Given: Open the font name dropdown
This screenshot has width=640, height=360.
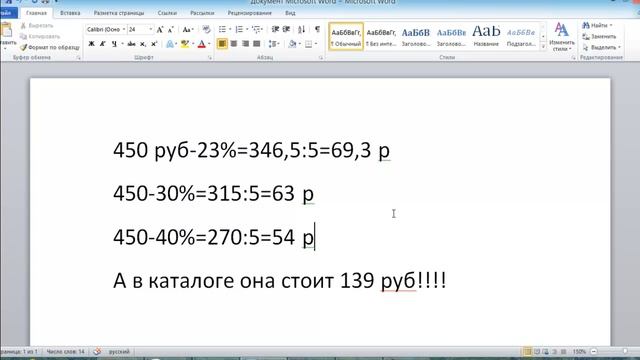Looking at the screenshot, I should click(x=124, y=29).
